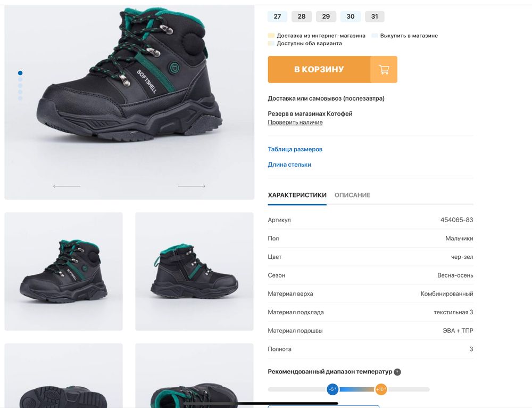Screen dimensions: 532x408
Task: Choose shoe size 31
Action: (x=375, y=17)
